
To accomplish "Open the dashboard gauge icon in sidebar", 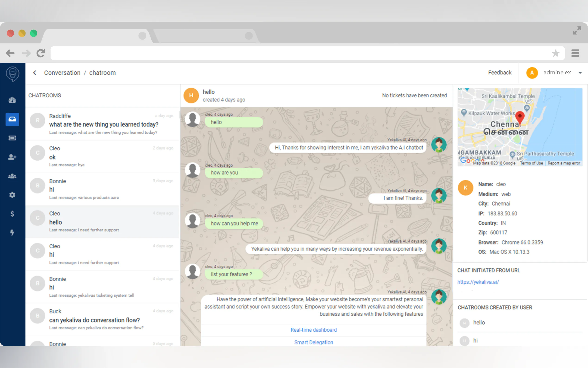I will 12,100.
